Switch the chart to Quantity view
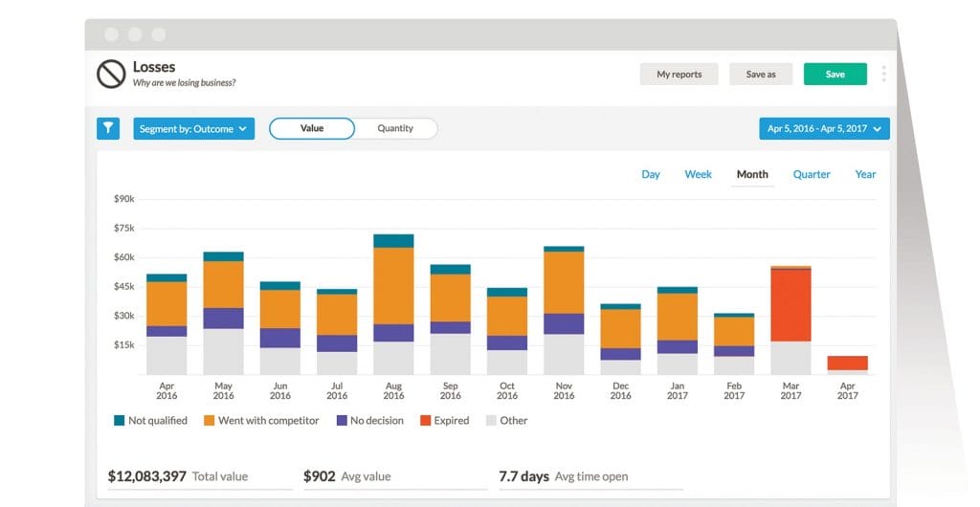980x507 pixels. tap(395, 128)
